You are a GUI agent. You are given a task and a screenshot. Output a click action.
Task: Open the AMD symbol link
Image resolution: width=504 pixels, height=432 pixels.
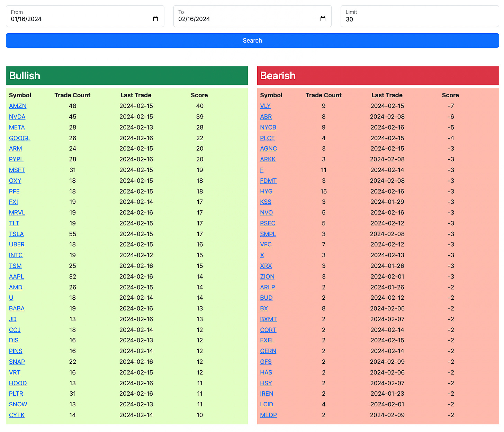[16, 288]
